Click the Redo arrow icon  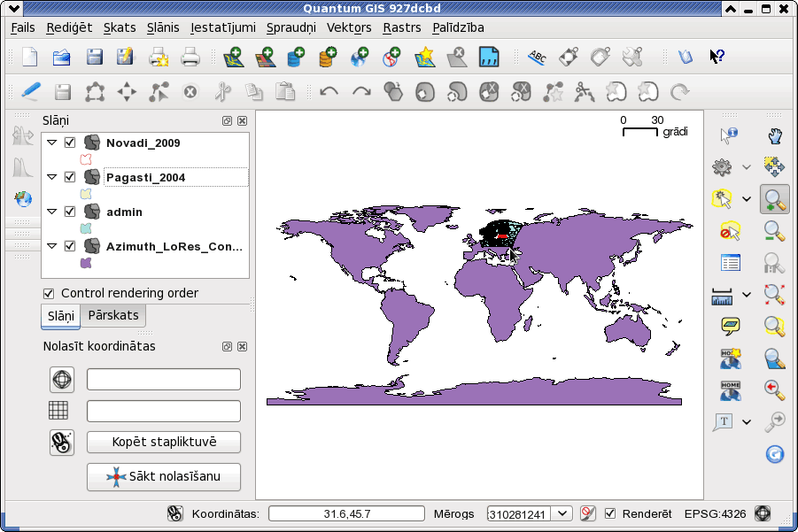[361, 92]
